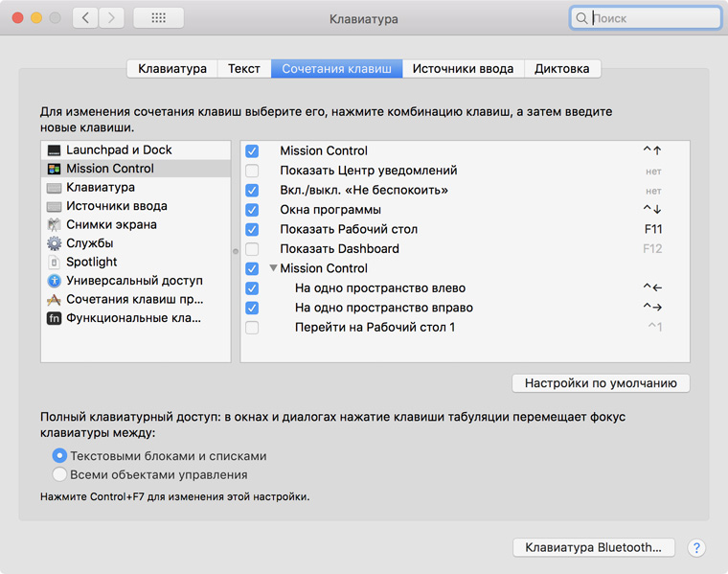728x574 pixels.
Task: Click the split divider handle between lists
Action: point(236,251)
